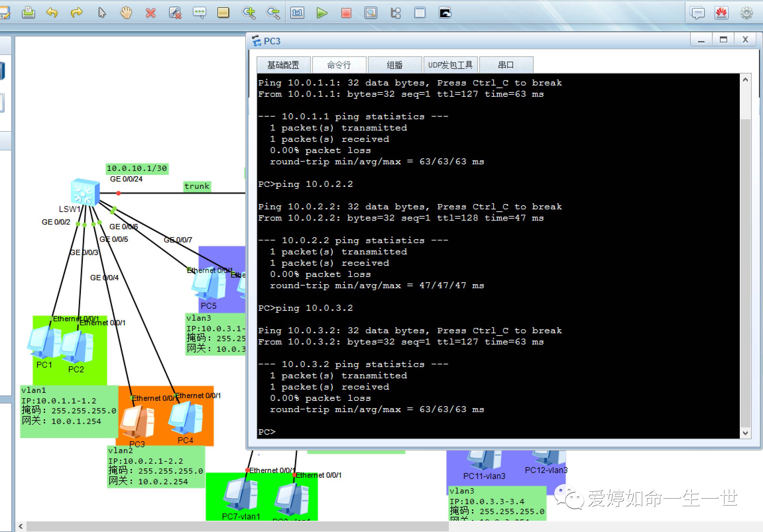Select the arrow pointer tool
This screenshot has height=532, width=763.
pyautogui.click(x=102, y=13)
